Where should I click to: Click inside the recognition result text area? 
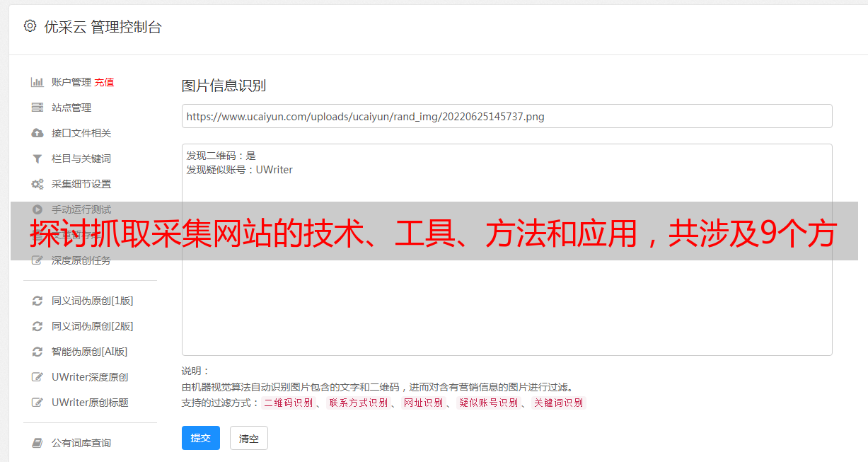click(x=507, y=250)
